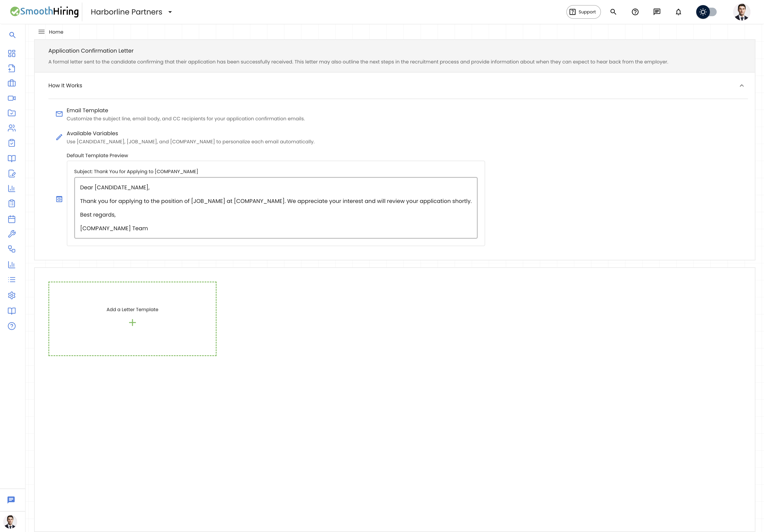Screen dimensions: 764x532
Task: Click the 'Dear [CANDIDATE_NAME],' line
Action: click(115, 188)
